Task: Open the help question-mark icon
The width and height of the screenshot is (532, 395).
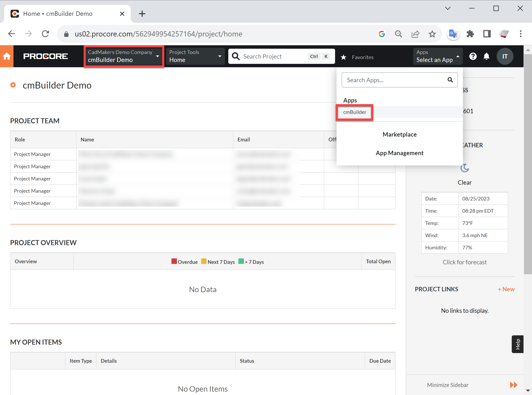Action: (x=473, y=56)
